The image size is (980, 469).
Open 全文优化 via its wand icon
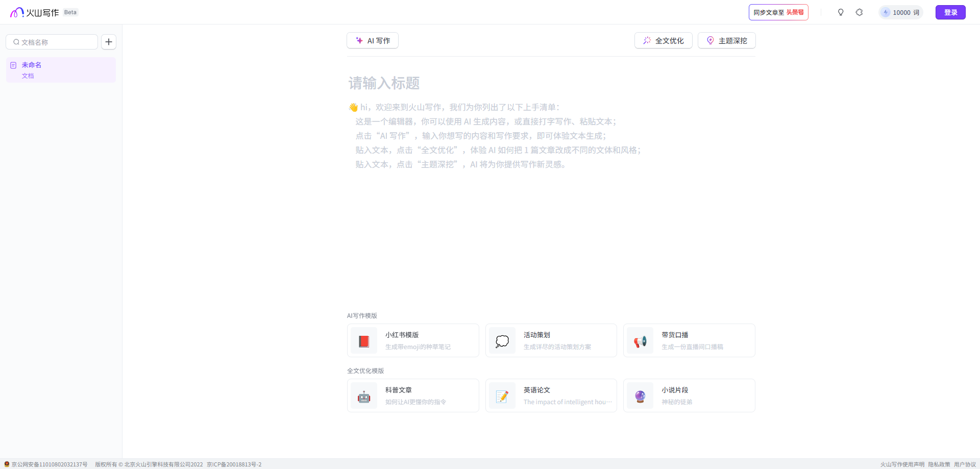647,40
